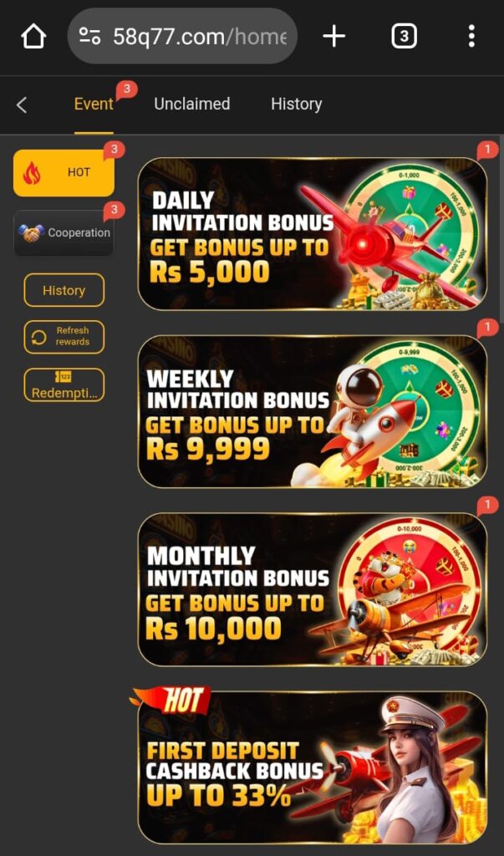This screenshot has height=856, width=504.
Task: Tap the browser home icon
Action: (33, 37)
